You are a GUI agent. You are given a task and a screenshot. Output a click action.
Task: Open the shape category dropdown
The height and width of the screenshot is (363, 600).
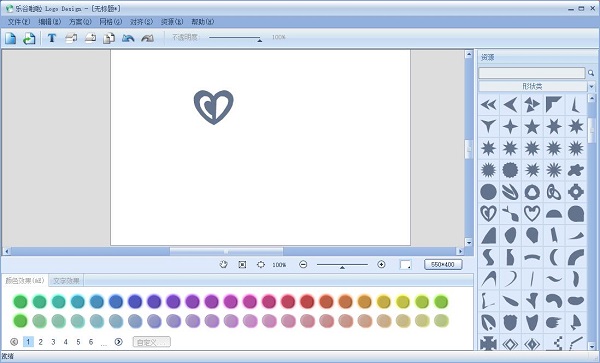coord(533,86)
